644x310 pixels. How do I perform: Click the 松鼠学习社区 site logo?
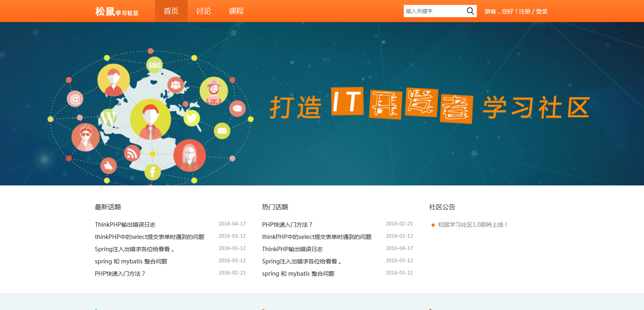coord(117,11)
